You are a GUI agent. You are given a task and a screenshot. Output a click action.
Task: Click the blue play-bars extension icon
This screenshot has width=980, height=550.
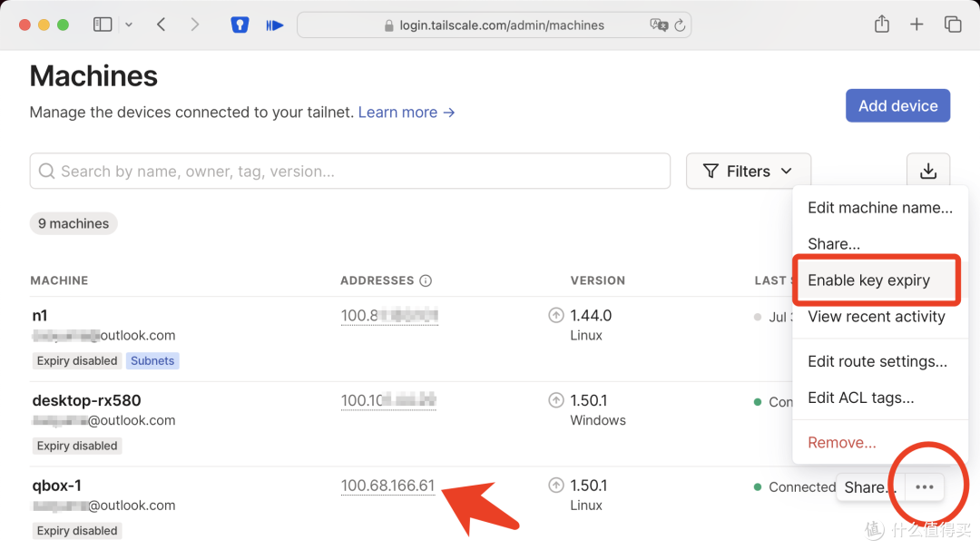coord(274,25)
